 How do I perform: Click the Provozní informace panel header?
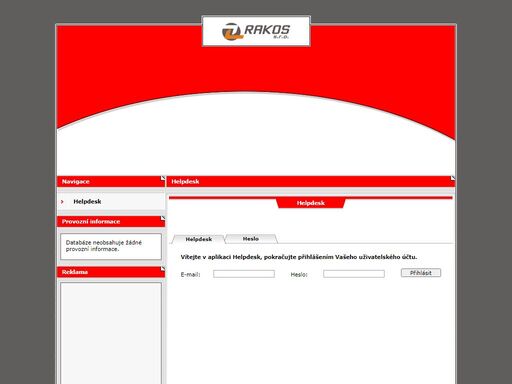(111, 221)
